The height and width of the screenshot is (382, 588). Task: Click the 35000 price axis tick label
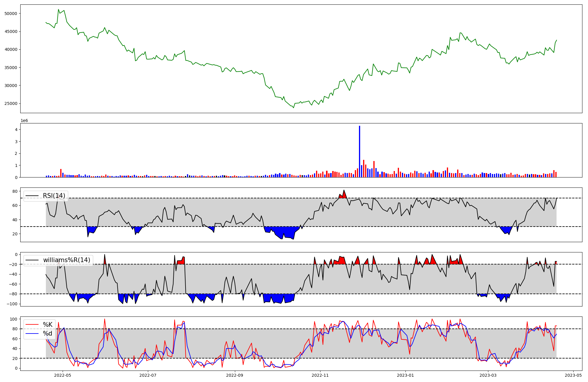pos(11,68)
